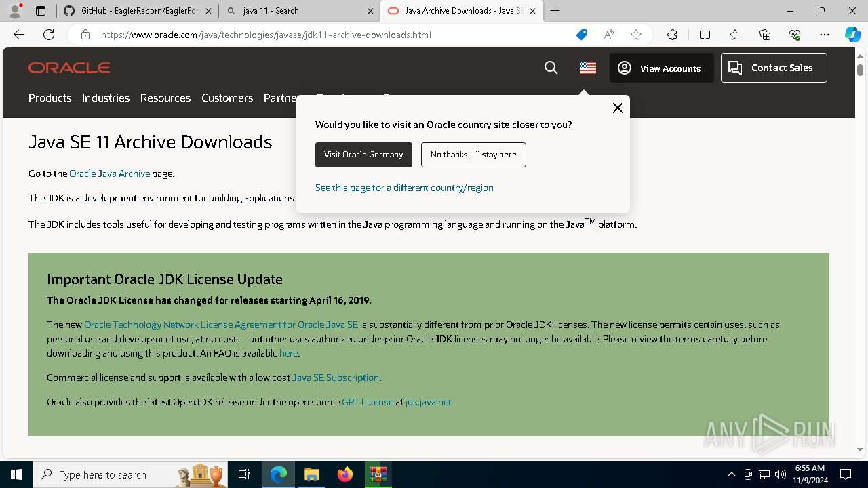The width and height of the screenshot is (868, 488).
Task: Close the GitHub EaglerReborn tab
Action: tap(208, 11)
